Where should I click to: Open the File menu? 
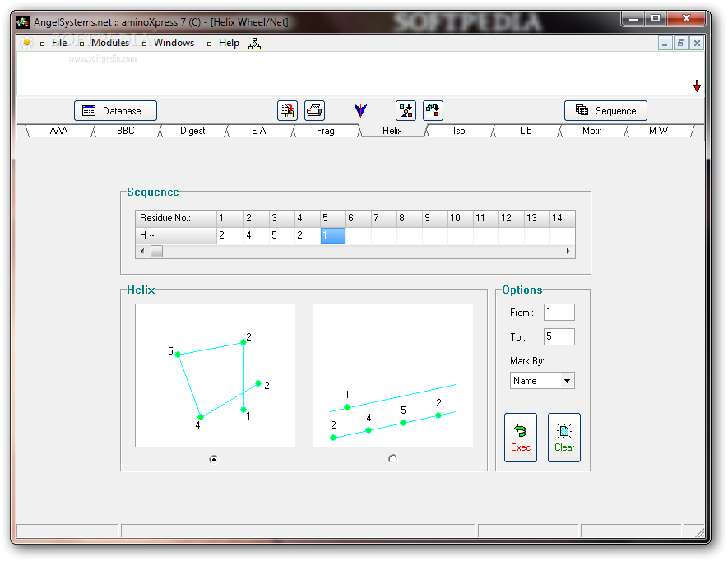pyautogui.click(x=59, y=43)
